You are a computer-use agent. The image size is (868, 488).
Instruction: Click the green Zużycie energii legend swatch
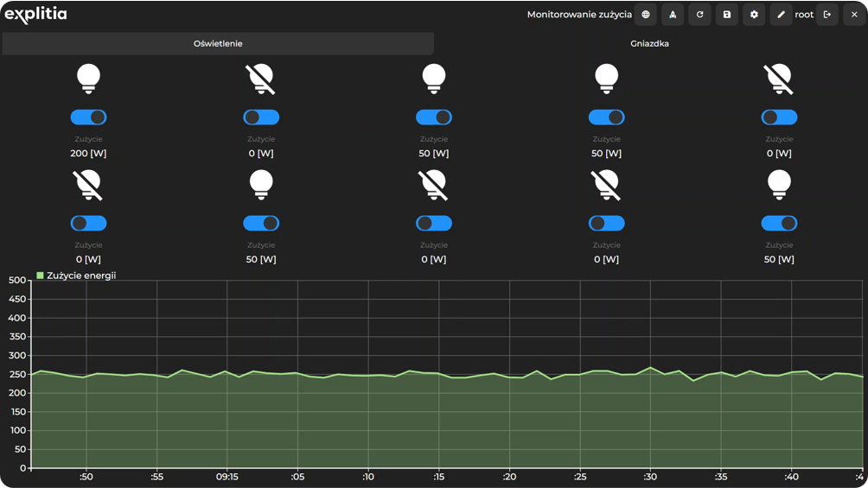pos(40,275)
